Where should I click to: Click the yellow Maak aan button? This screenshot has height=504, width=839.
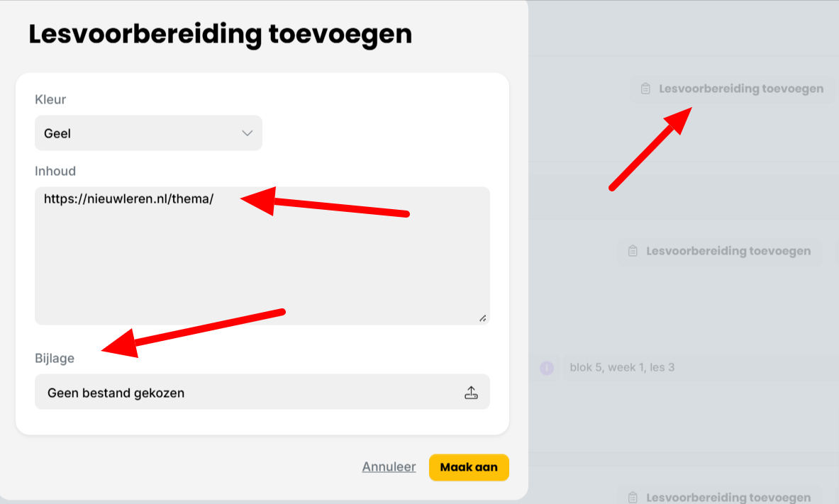[x=469, y=467]
